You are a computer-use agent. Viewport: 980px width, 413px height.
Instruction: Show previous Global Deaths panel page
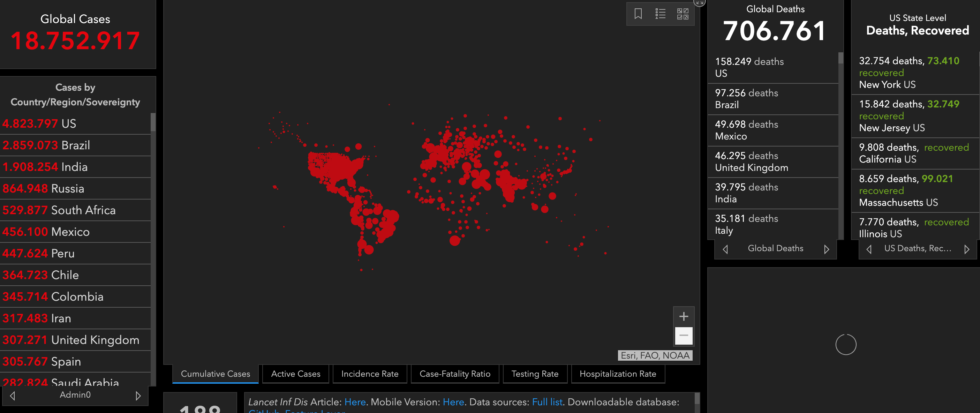725,249
